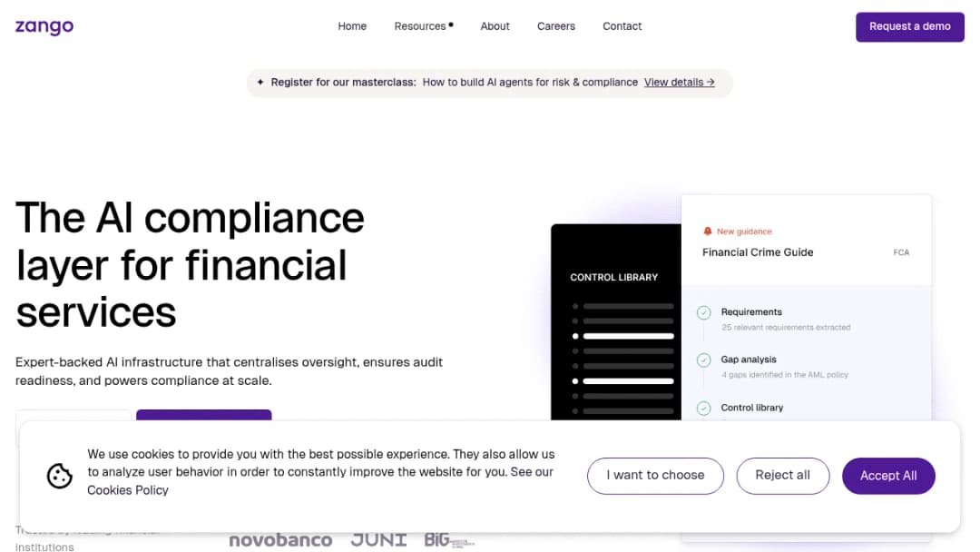Click the Requirements checkmark circle icon
This screenshot has height=552, width=980.
[704, 312]
